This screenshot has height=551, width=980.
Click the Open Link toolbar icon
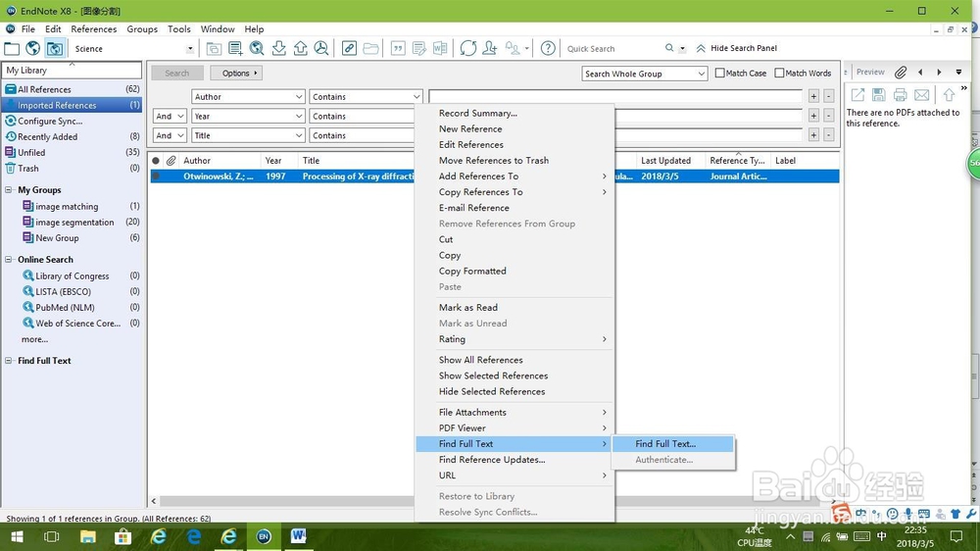tap(350, 48)
